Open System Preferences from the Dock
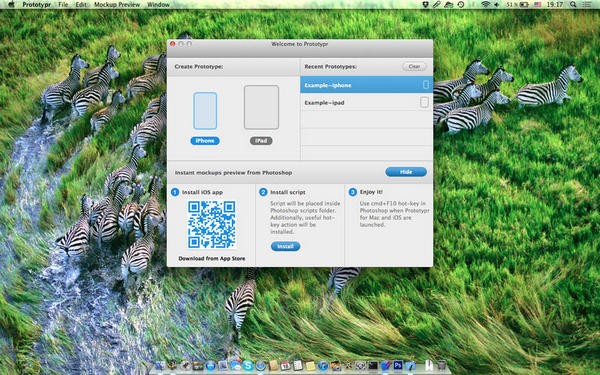 (x=360, y=365)
